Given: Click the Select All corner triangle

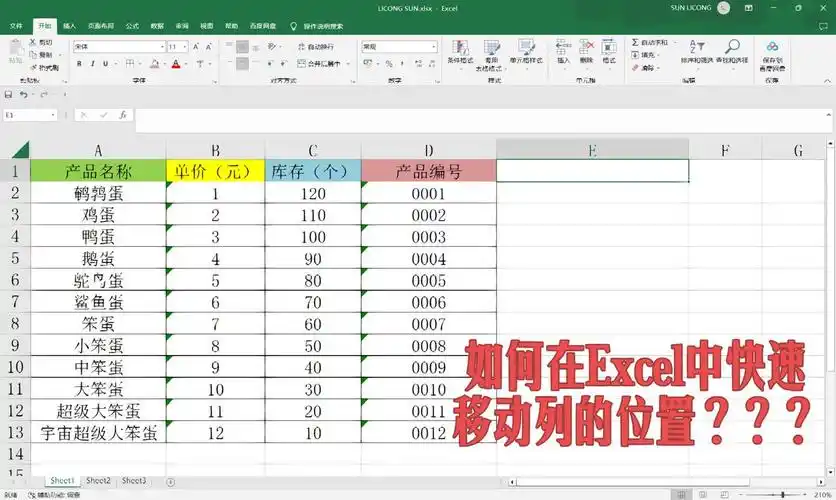Looking at the screenshot, I should [20, 150].
